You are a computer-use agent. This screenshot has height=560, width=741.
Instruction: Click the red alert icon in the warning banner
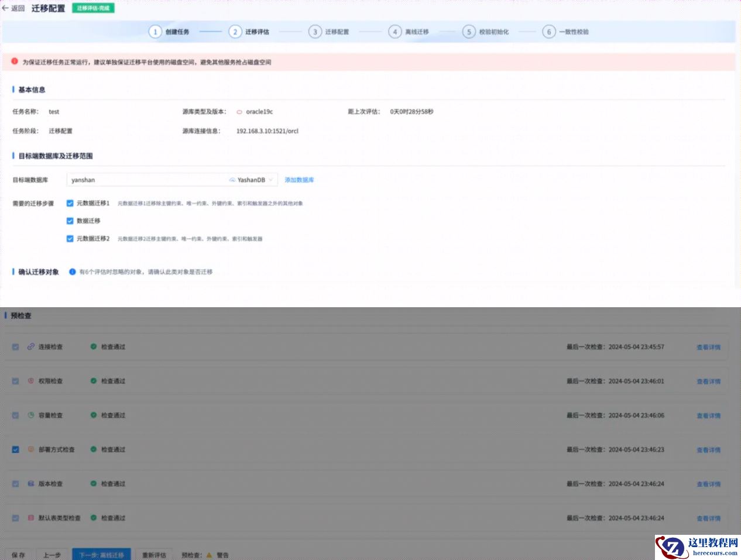[x=15, y=61]
